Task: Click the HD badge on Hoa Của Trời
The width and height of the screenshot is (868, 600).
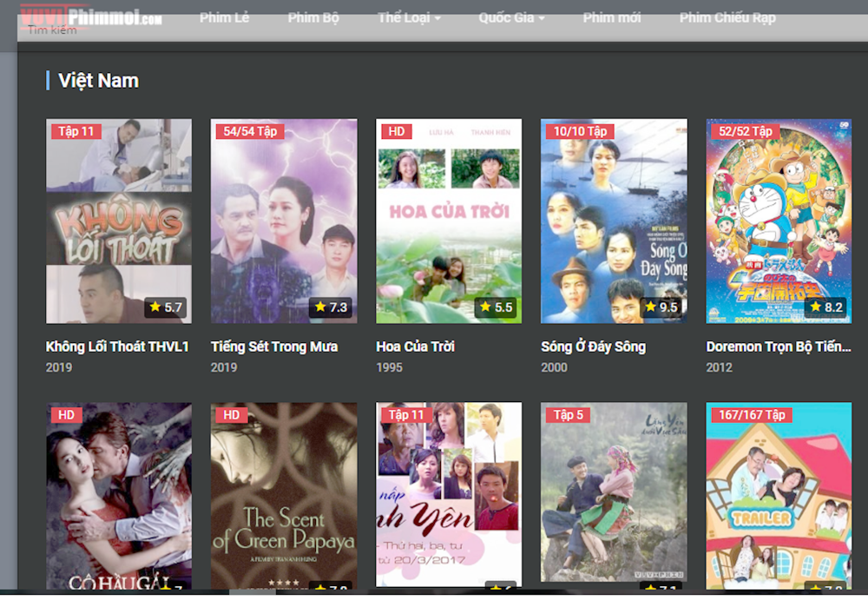Action: [397, 132]
